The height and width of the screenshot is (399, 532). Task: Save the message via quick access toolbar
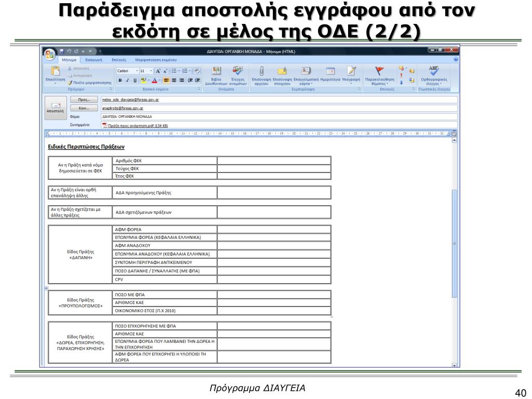click(x=62, y=51)
